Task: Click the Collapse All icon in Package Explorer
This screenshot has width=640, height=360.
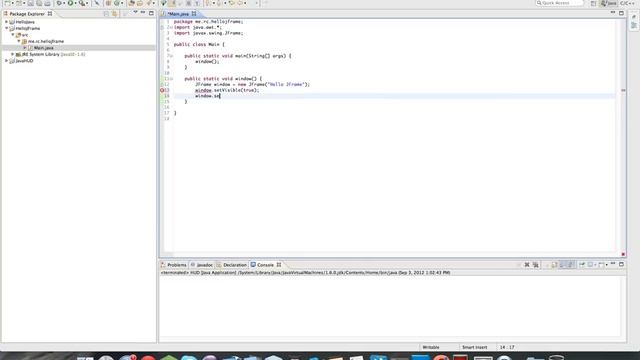Action: 106,14
